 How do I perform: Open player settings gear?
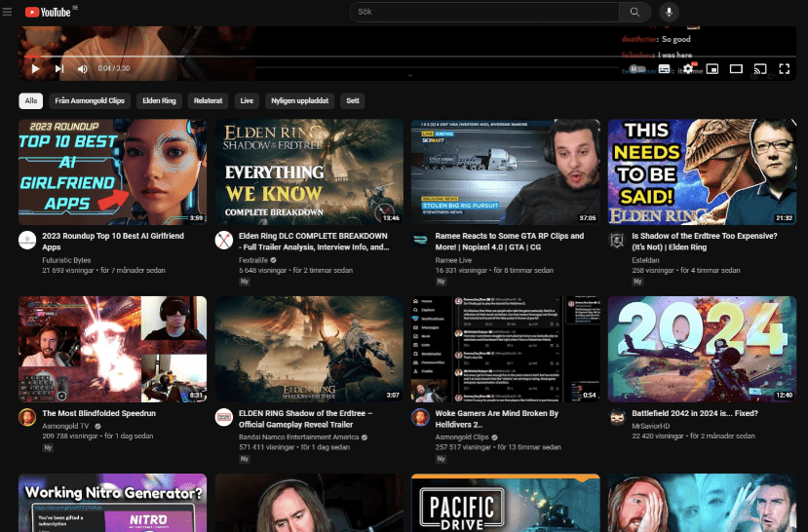click(688, 69)
